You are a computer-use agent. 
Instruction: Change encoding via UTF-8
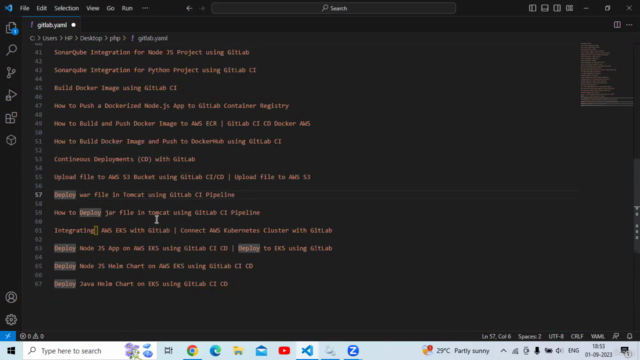556,336
